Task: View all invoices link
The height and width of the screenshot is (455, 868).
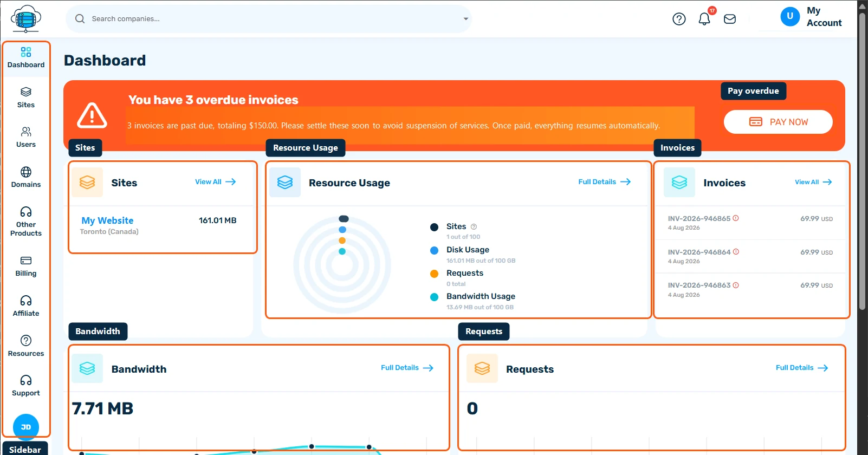Action: click(x=813, y=182)
